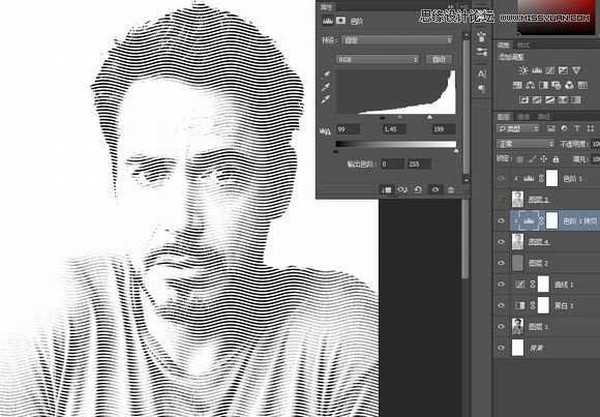Hide the selected Levels 1 copy layer
The width and height of the screenshot is (600, 417).
[x=501, y=221]
